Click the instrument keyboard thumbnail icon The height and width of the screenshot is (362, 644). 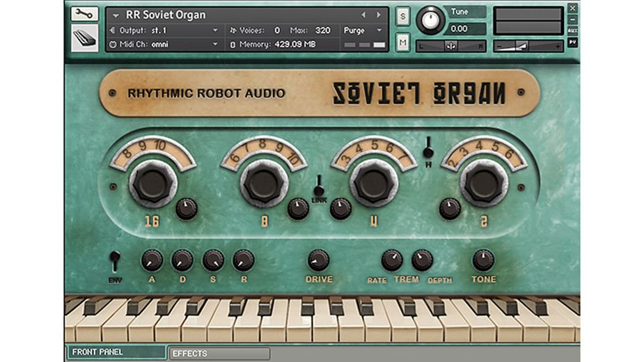tap(84, 38)
